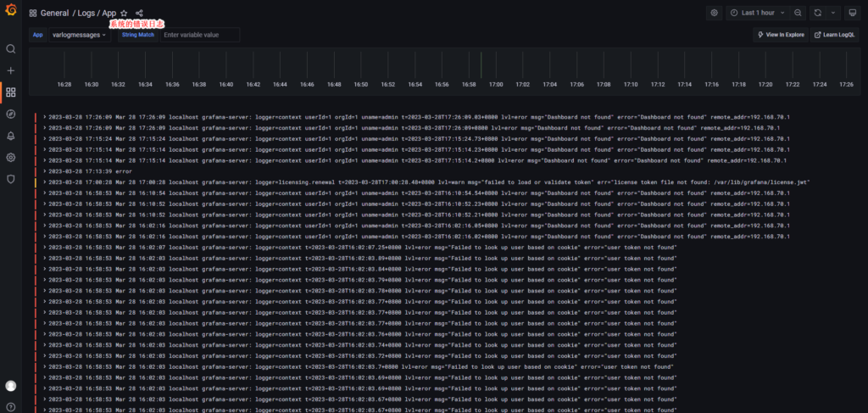This screenshot has height=413, width=868.
Task: Expand the licensing.renewal warning log row
Action: click(44, 181)
